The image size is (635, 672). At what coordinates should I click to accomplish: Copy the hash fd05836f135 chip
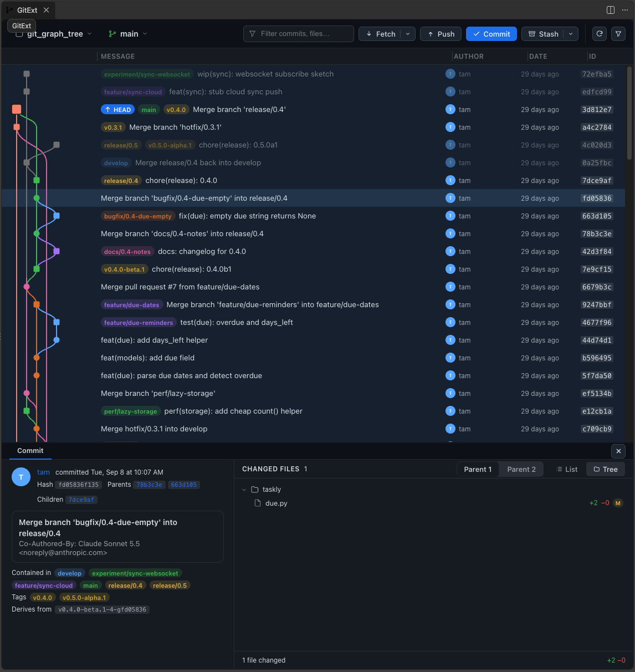(79, 485)
